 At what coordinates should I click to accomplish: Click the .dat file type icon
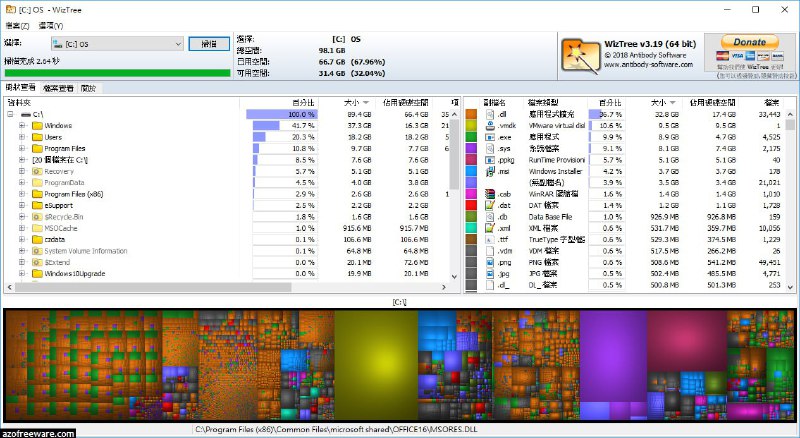[x=490, y=205]
